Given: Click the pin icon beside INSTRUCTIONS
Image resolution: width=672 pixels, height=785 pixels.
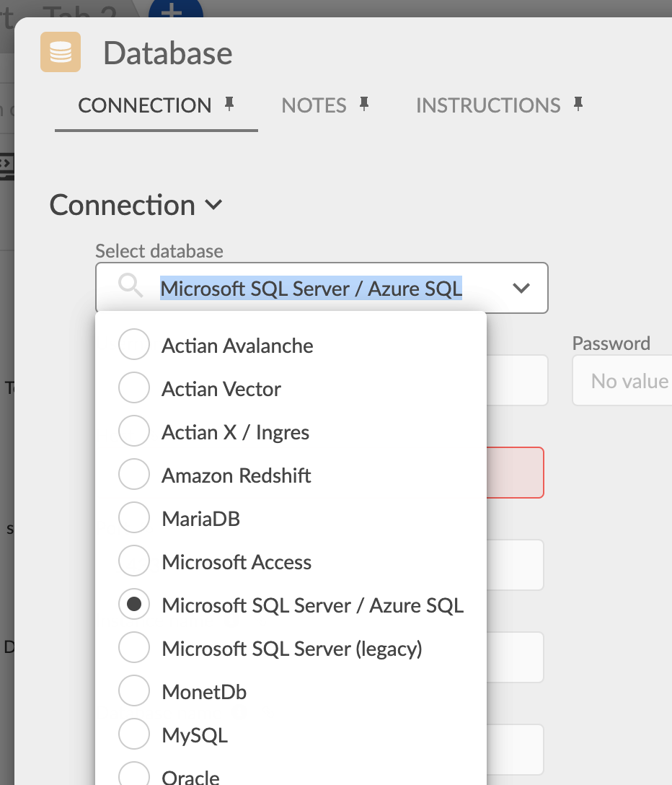Looking at the screenshot, I should [578, 104].
